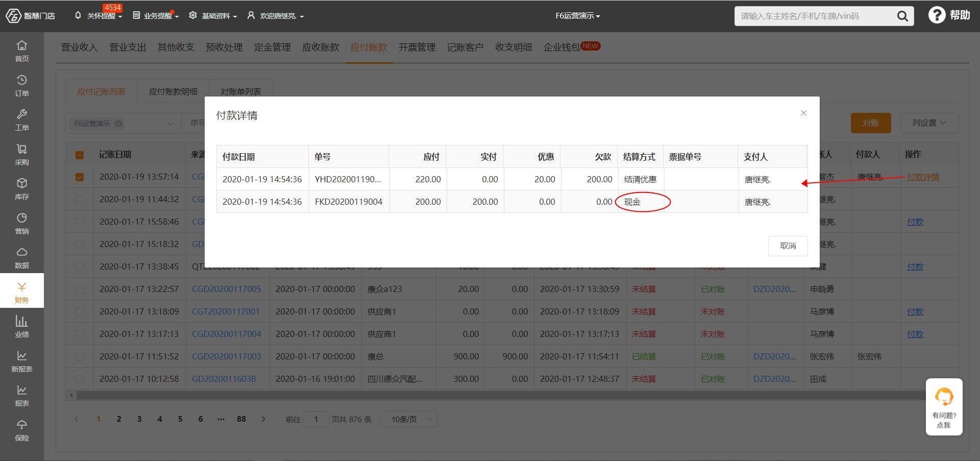Click the 取消 button in the dialog

tap(788, 246)
